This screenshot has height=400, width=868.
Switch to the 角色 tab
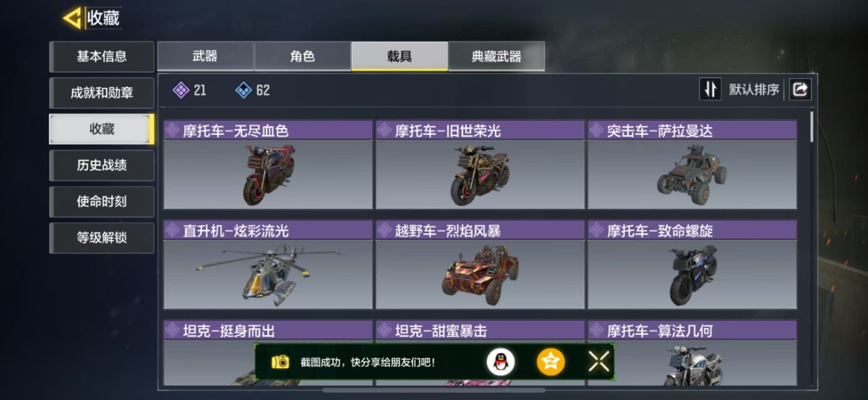click(x=302, y=56)
